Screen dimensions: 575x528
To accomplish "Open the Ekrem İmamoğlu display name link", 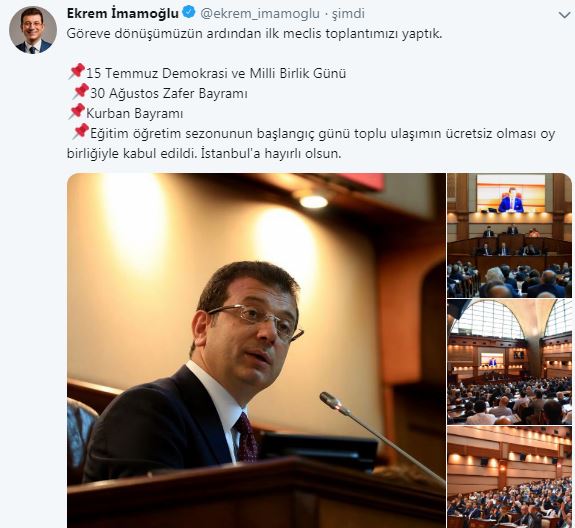I will click(x=123, y=14).
